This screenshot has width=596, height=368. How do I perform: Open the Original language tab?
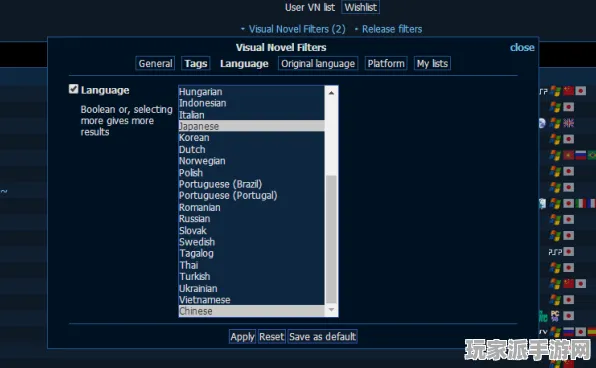(x=318, y=63)
